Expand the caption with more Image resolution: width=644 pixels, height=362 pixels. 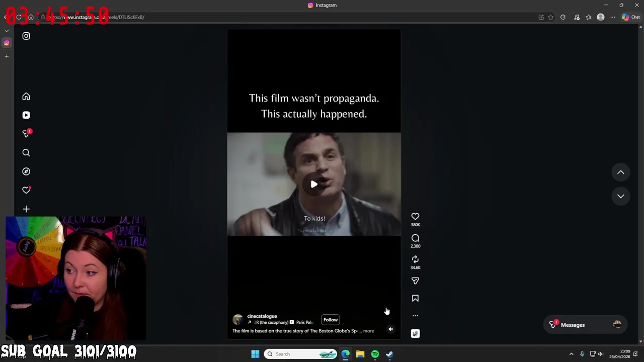[x=369, y=331]
